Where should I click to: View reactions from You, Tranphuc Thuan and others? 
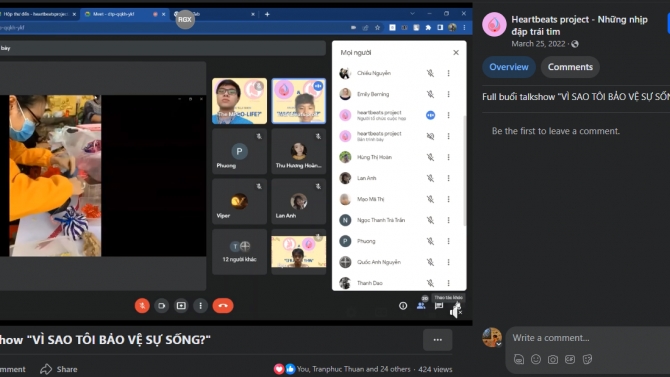pyautogui.click(x=353, y=369)
